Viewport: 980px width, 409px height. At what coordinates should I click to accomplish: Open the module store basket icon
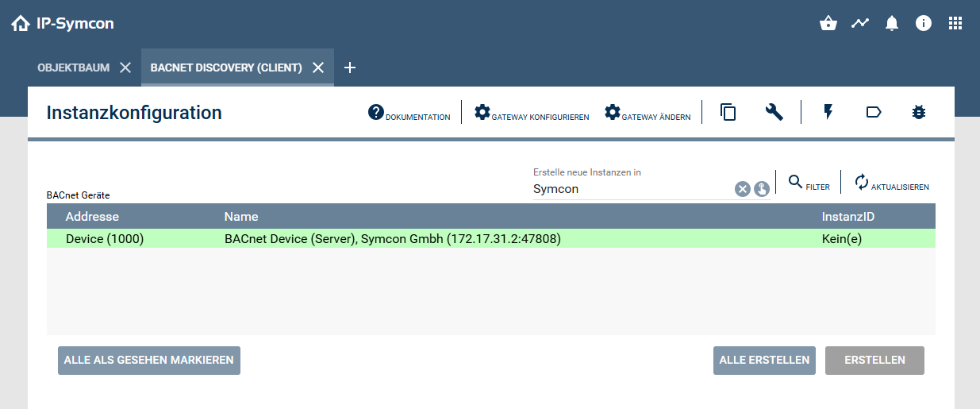[x=828, y=24]
